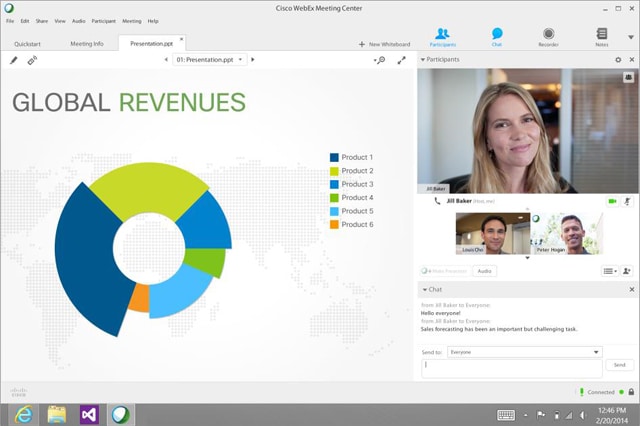Open the Audio menu
The width and height of the screenshot is (640, 426).
[x=79, y=21]
